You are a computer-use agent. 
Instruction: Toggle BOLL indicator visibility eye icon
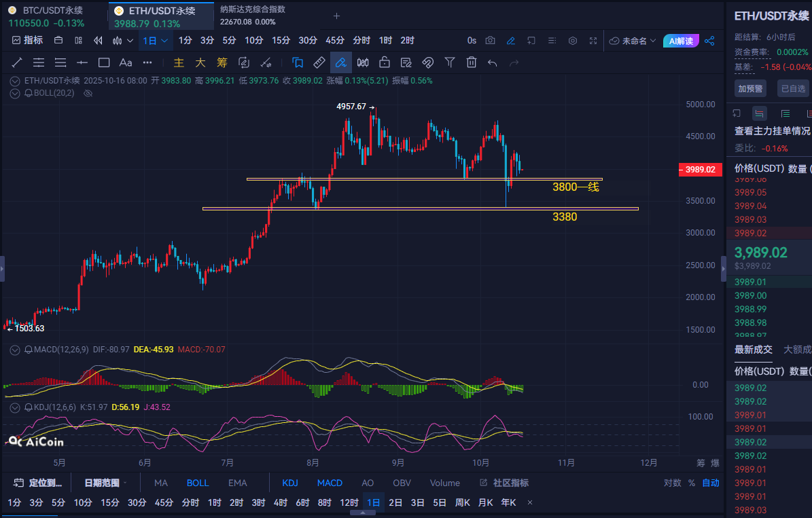(87, 93)
